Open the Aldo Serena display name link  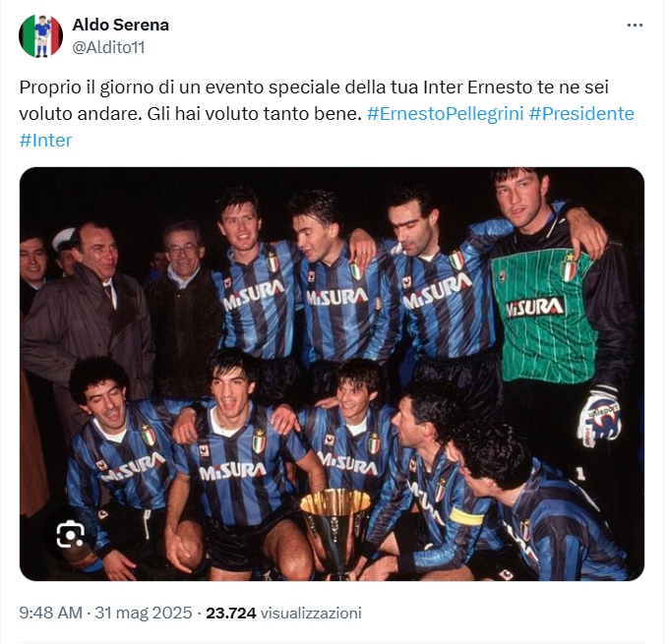[x=121, y=26]
